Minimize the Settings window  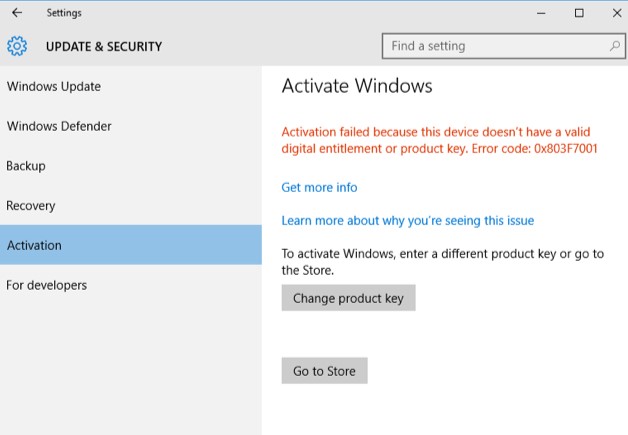[541, 13]
